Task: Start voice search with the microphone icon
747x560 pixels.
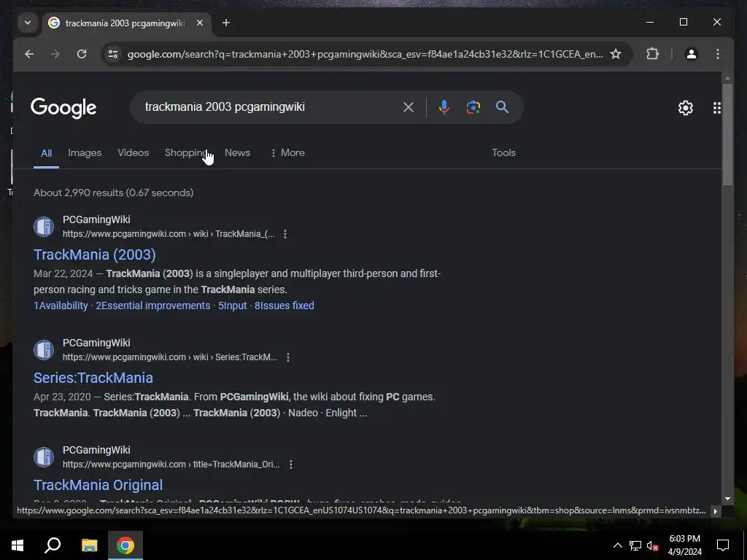Action: pyautogui.click(x=444, y=107)
